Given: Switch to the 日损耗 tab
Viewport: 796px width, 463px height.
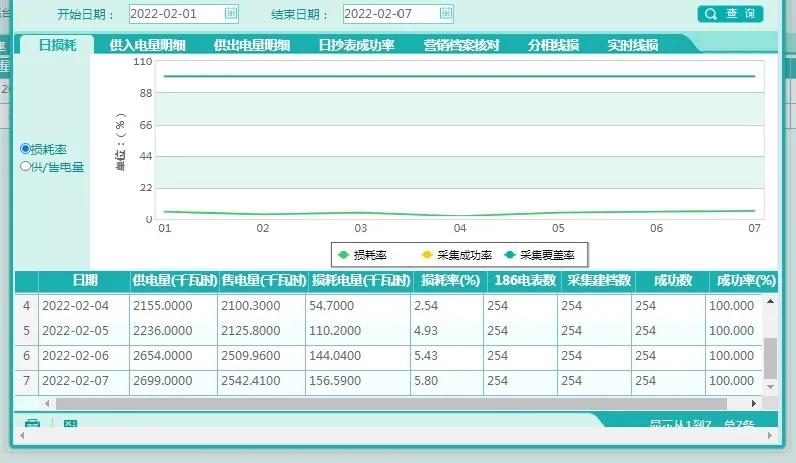Looking at the screenshot, I should pyautogui.click(x=57, y=45).
